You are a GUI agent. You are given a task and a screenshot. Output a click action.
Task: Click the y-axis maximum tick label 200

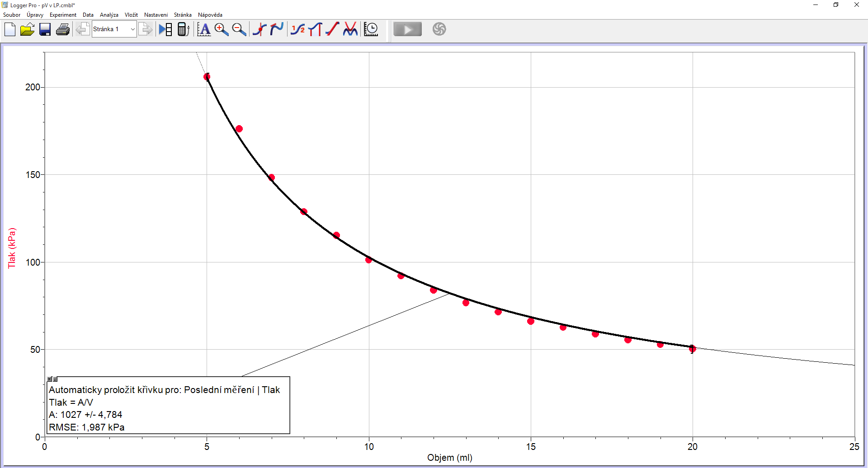(x=33, y=87)
